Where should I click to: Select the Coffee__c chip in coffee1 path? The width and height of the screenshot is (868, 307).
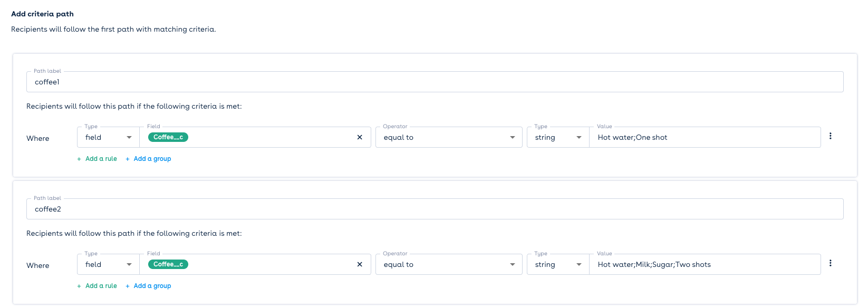[168, 137]
